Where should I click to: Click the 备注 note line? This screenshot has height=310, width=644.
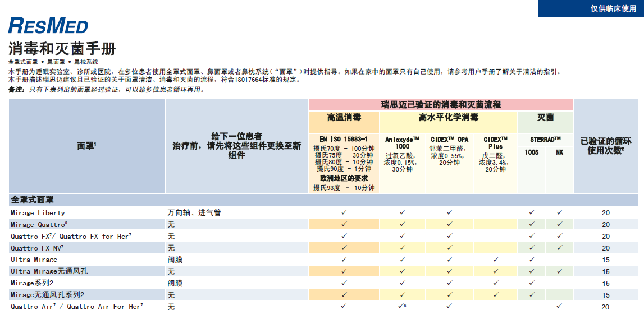[x=106, y=89]
